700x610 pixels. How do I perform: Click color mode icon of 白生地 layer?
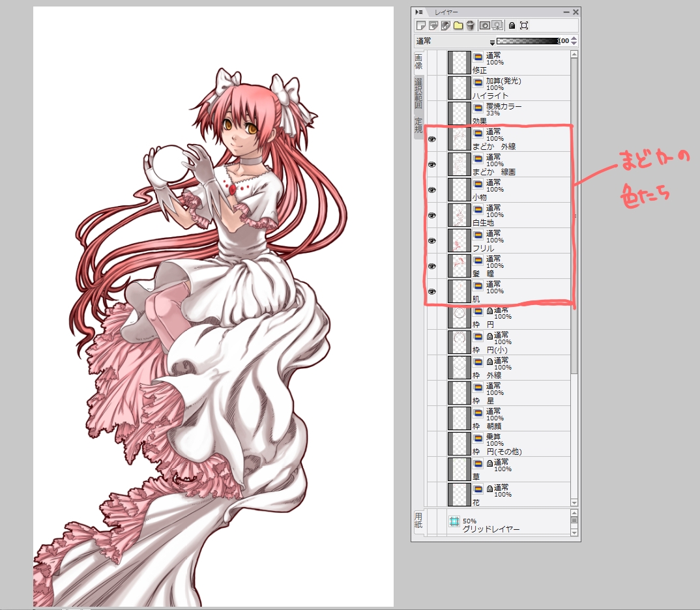point(478,209)
